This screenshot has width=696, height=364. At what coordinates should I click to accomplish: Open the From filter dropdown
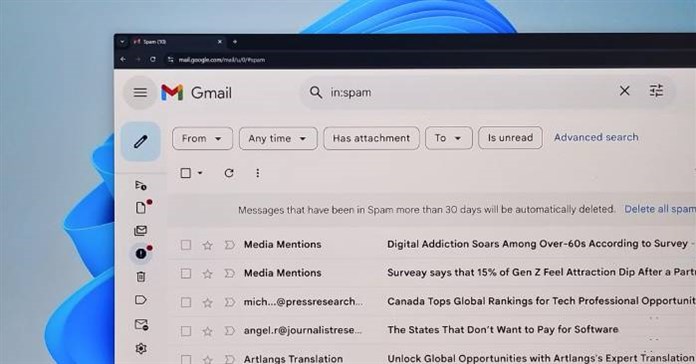point(202,138)
